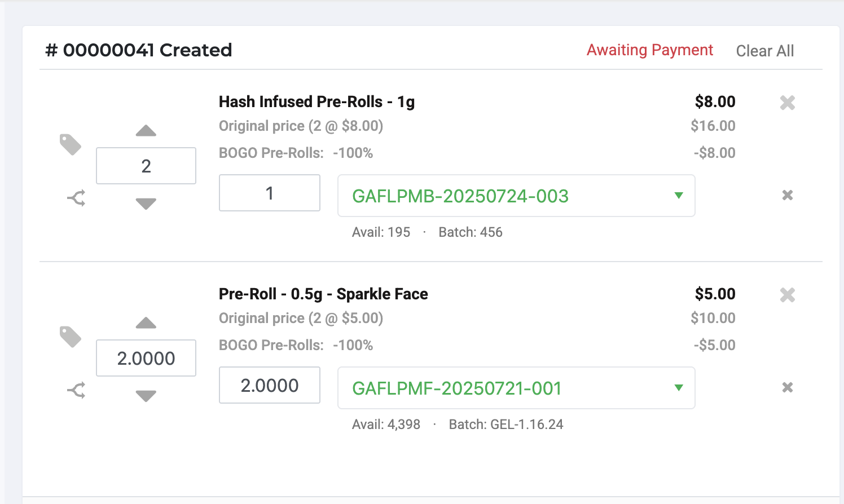This screenshot has height=504, width=844.
Task: Increase quantity of Sparkle Face Pre-Roll
Action: (x=146, y=323)
